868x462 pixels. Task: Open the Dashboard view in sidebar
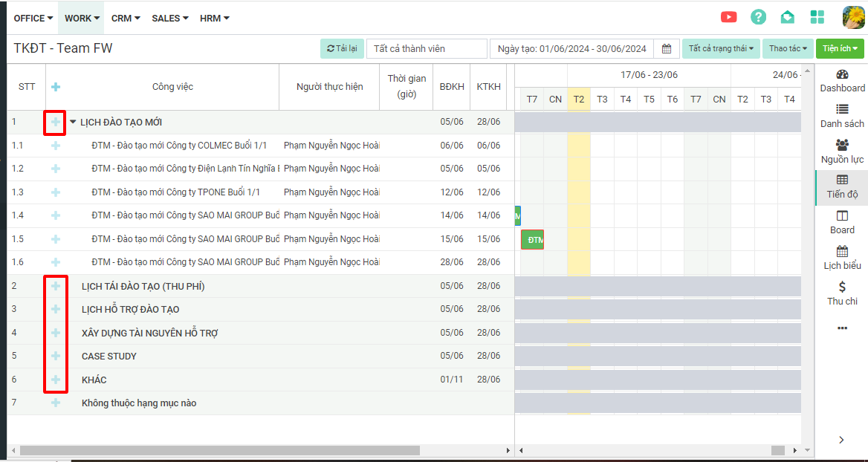tap(842, 80)
